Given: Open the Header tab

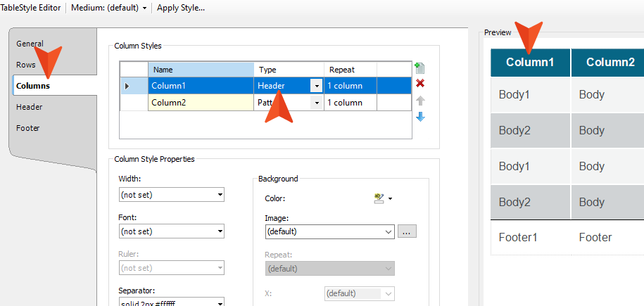Looking at the screenshot, I should click(x=30, y=107).
